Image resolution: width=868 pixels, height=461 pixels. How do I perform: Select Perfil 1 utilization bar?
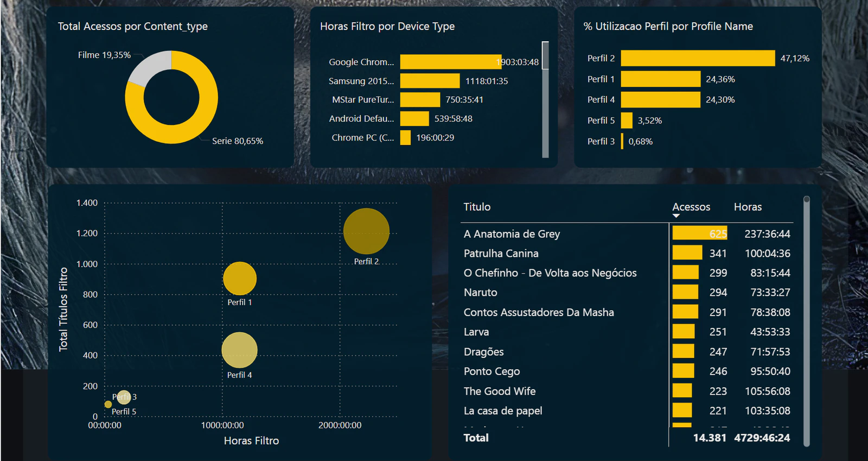[x=661, y=79]
